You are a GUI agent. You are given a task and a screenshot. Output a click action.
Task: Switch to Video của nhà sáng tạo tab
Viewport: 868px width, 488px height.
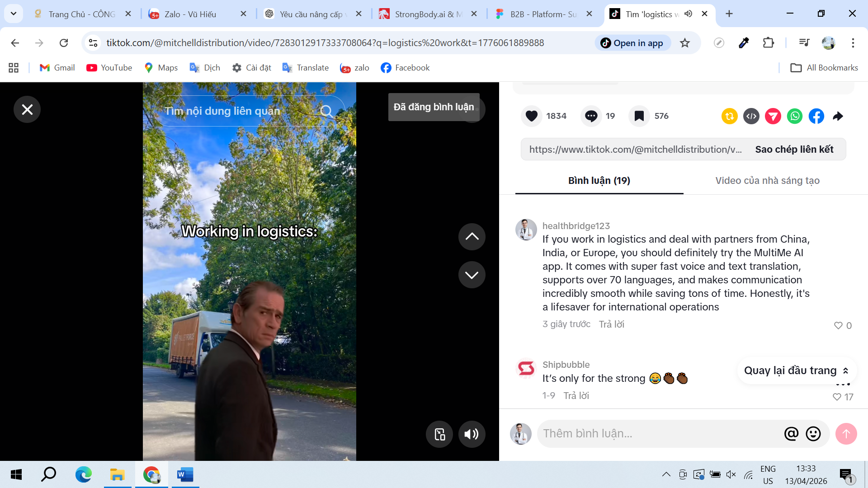pyautogui.click(x=767, y=181)
